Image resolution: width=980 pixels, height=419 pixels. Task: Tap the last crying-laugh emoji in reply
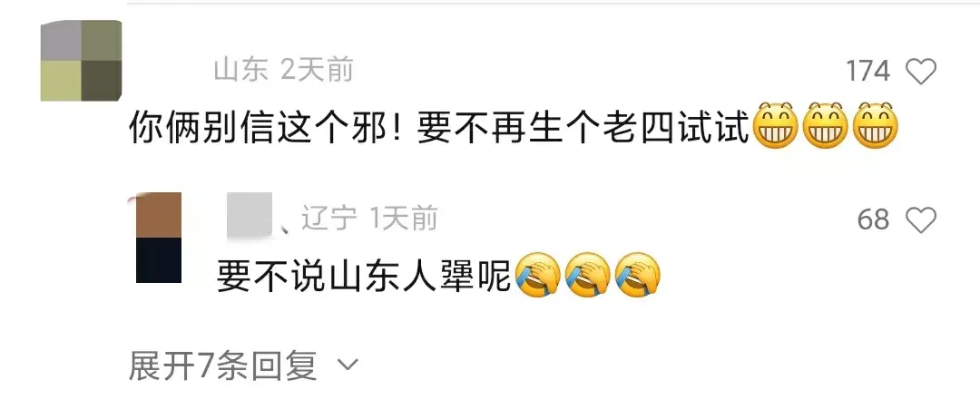click(x=638, y=274)
